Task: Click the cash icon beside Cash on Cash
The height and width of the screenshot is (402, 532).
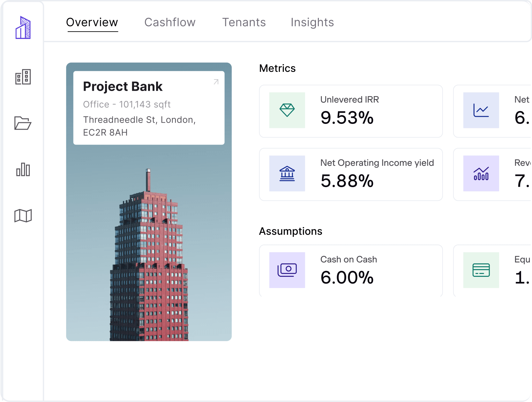Action: [x=287, y=270]
